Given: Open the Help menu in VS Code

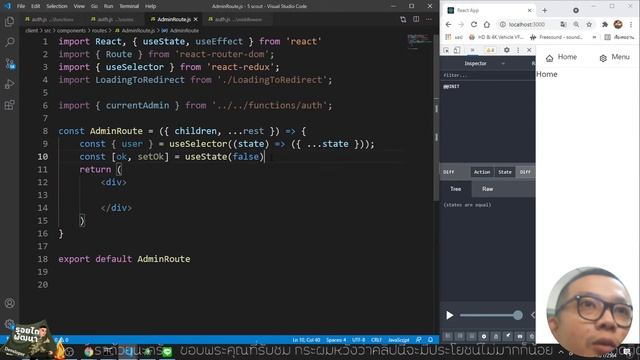Looking at the screenshot, I should (151, 6).
